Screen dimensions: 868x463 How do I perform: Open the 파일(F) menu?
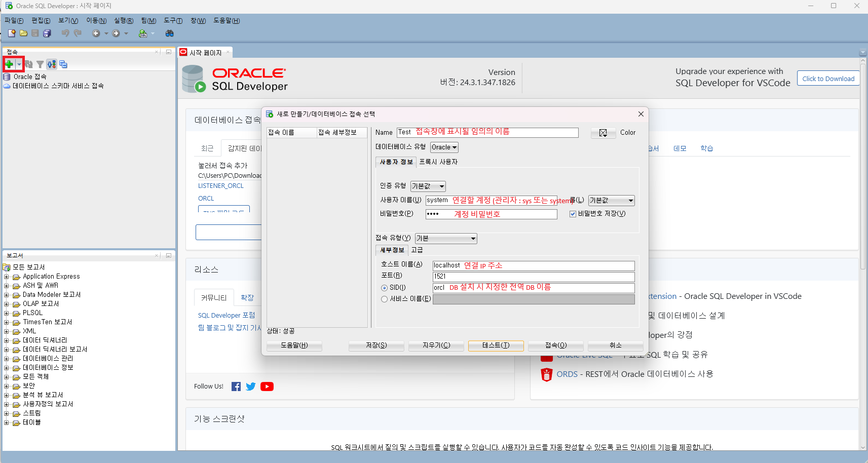(14, 21)
